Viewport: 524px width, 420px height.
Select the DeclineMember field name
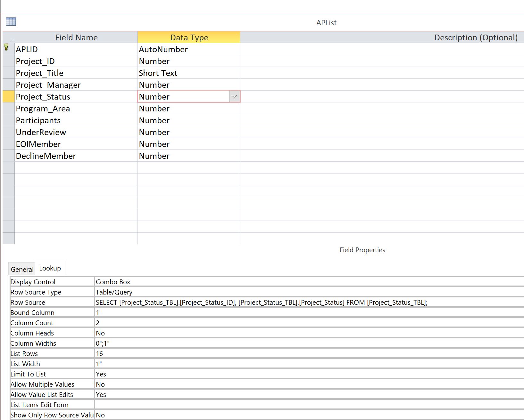pos(46,156)
